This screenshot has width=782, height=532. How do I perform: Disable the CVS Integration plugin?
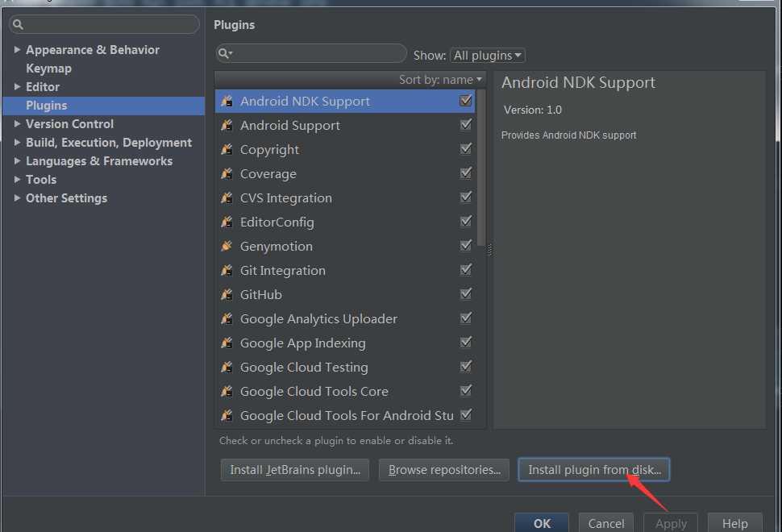pos(466,197)
